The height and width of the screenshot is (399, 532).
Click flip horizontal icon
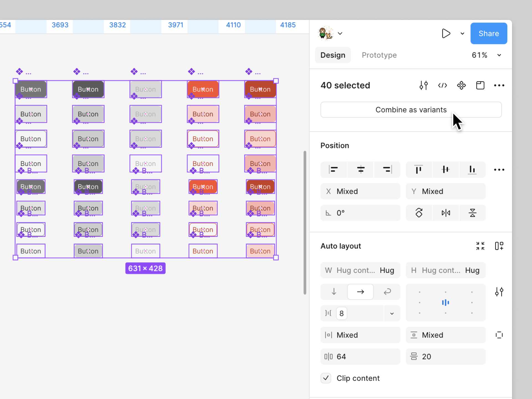pos(446,213)
